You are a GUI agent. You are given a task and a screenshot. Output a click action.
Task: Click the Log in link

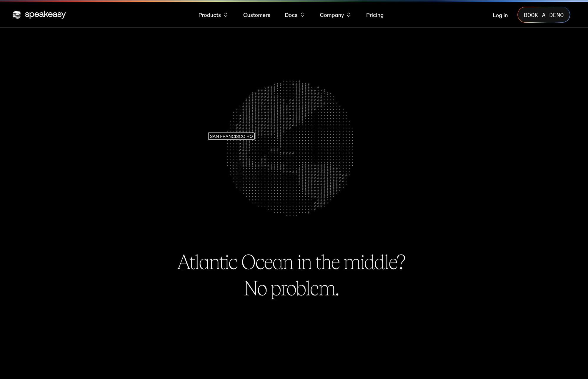coord(500,15)
